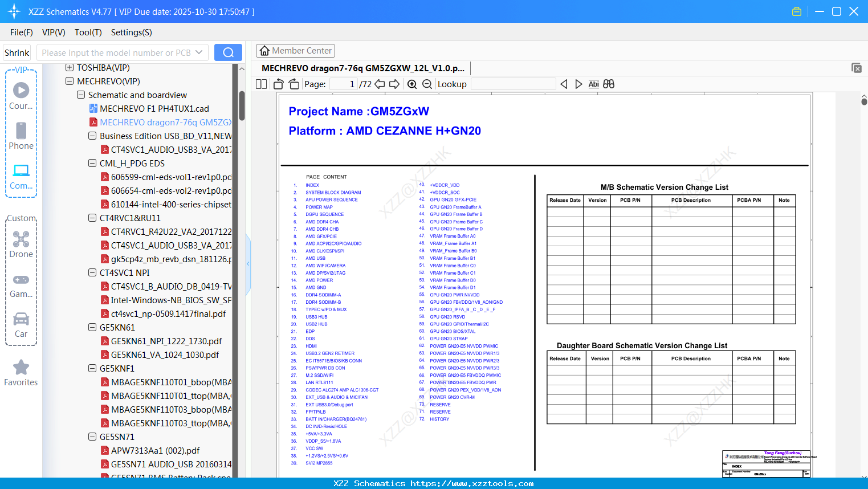Select the Drone icon under Custom
The width and height of the screenshot is (868, 489).
21,239
